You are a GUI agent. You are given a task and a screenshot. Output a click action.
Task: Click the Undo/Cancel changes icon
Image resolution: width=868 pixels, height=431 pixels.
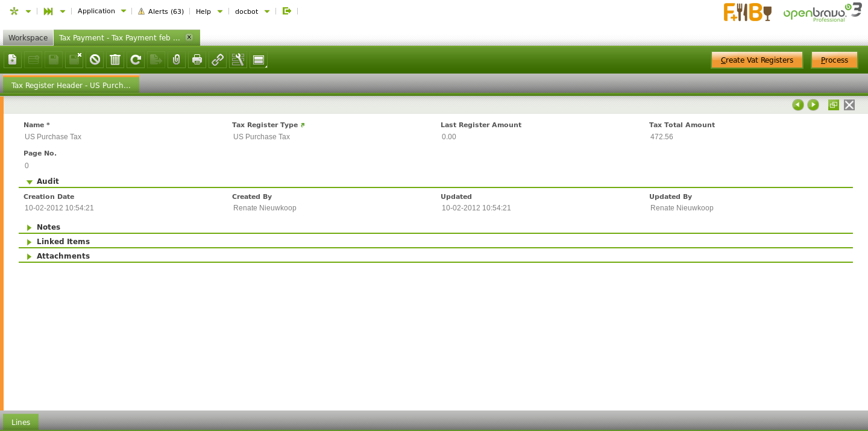(95, 60)
